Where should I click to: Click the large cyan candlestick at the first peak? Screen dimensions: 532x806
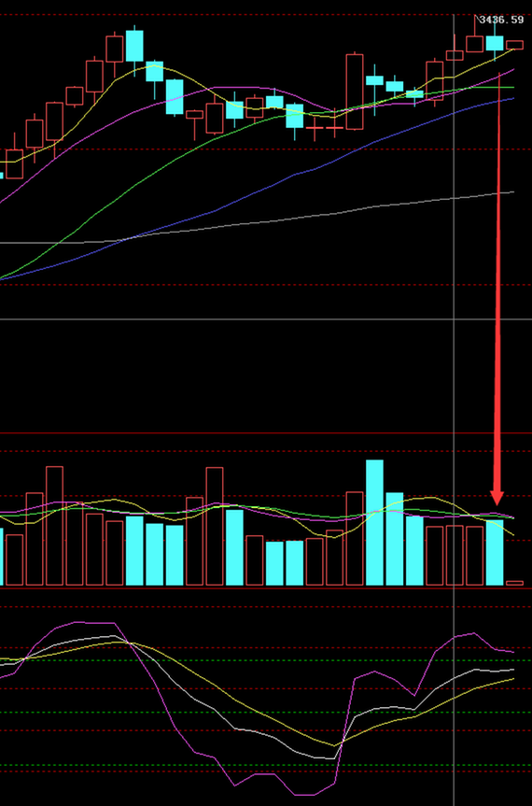(x=134, y=46)
